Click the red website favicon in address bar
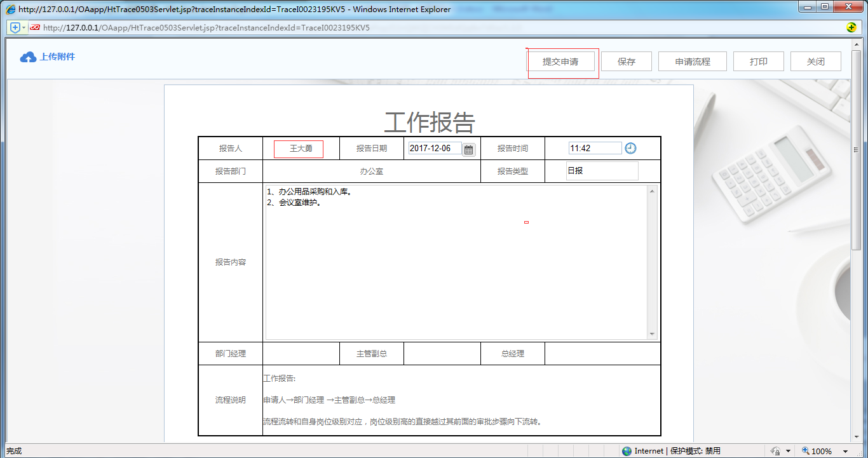This screenshot has height=458, width=868. 34,28
